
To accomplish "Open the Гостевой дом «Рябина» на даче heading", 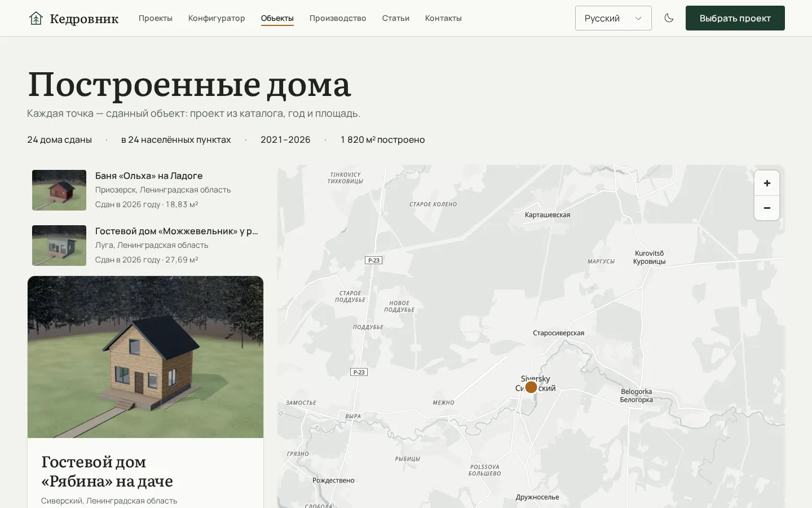I will (107, 471).
